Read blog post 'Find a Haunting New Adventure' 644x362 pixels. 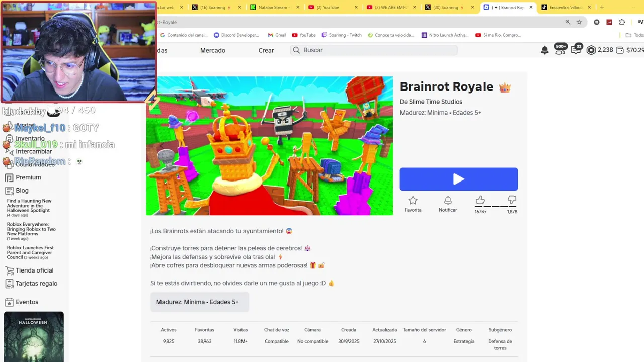[29, 206]
